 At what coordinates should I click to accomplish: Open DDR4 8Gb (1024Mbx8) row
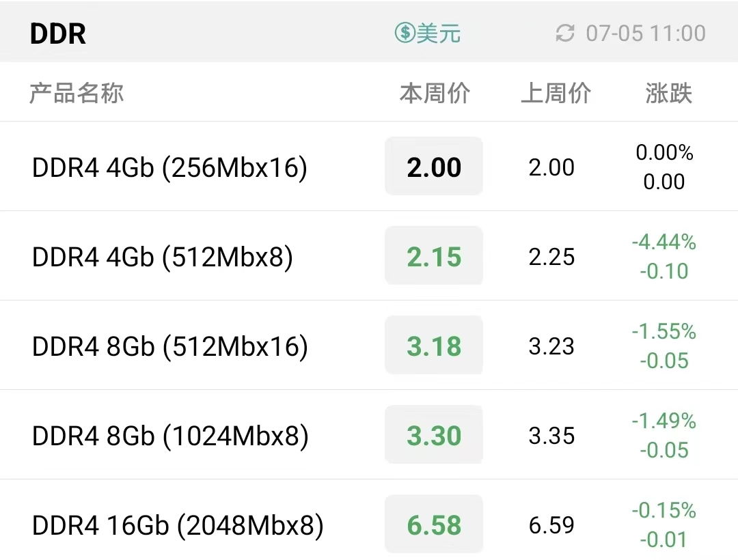point(369,434)
